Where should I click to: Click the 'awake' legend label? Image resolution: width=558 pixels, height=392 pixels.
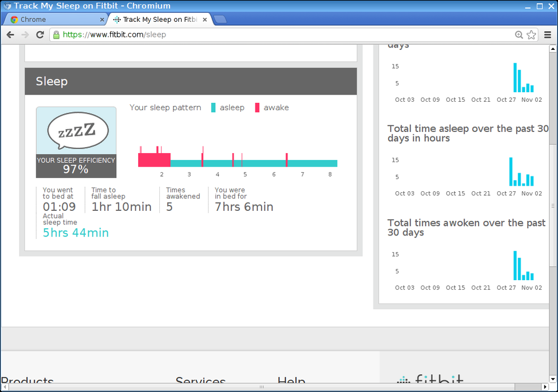[x=276, y=107]
